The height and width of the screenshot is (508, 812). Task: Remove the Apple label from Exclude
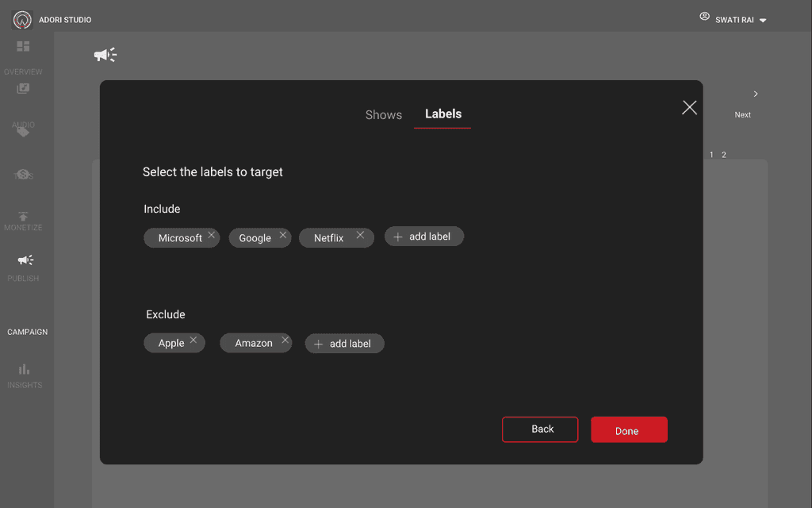[193, 340]
